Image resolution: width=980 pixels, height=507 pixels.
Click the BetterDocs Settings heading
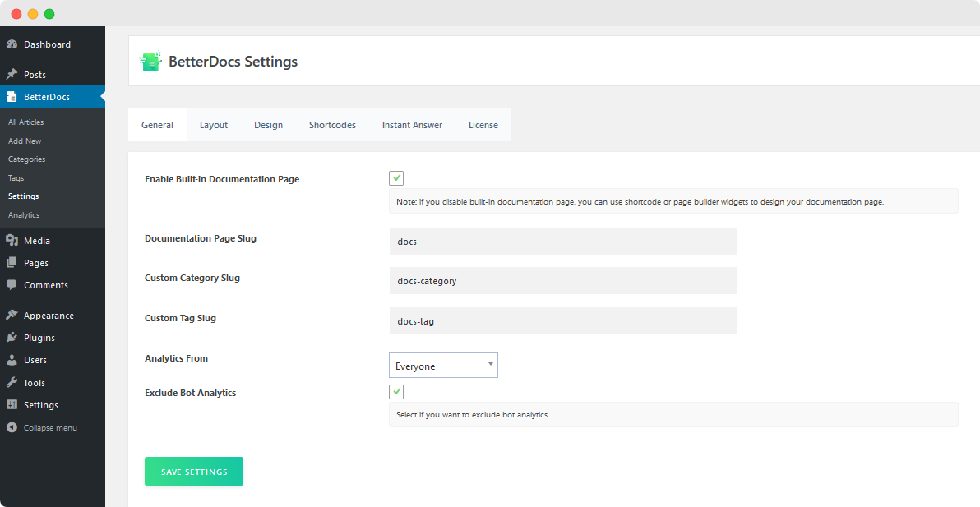pyautogui.click(x=233, y=62)
